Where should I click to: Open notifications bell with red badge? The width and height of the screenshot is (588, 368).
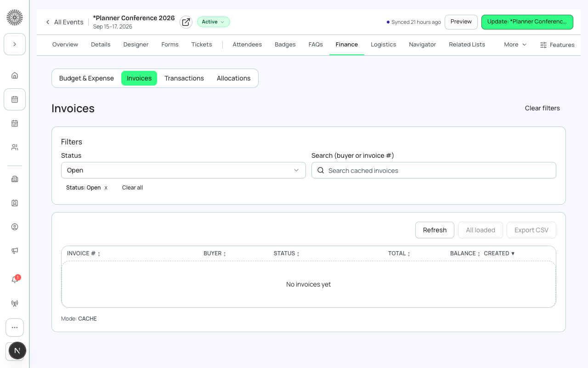point(15,279)
